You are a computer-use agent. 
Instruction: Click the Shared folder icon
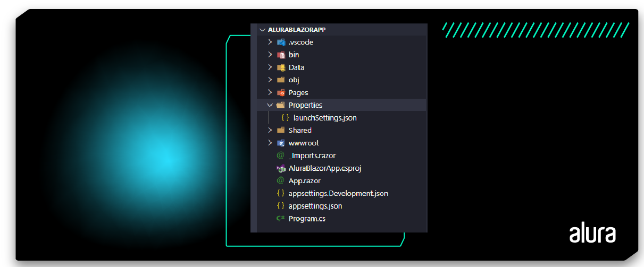(281, 130)
